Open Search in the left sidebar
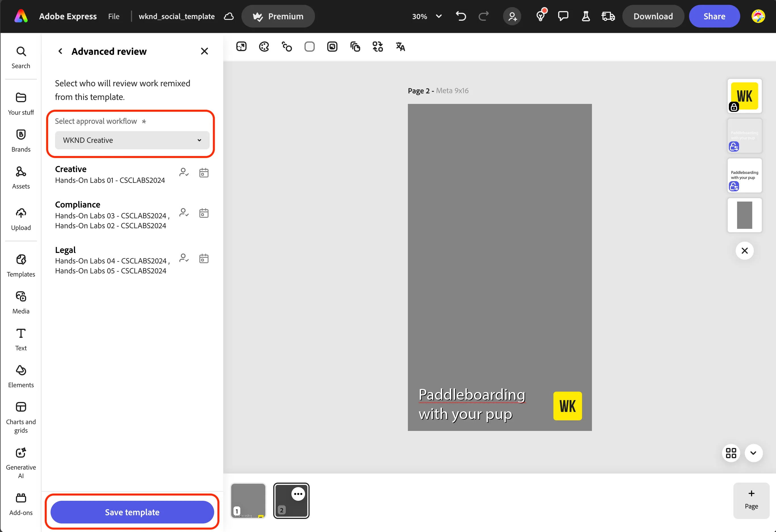 [x=21, y=57]
